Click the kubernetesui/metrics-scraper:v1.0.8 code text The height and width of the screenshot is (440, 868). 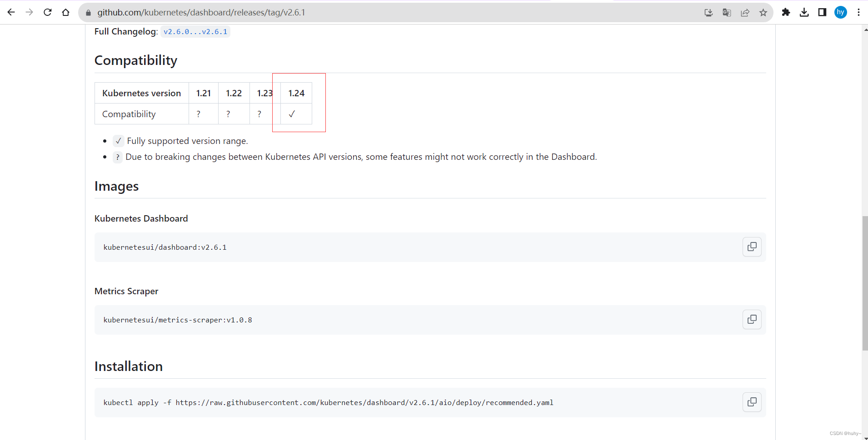(178, 320)
